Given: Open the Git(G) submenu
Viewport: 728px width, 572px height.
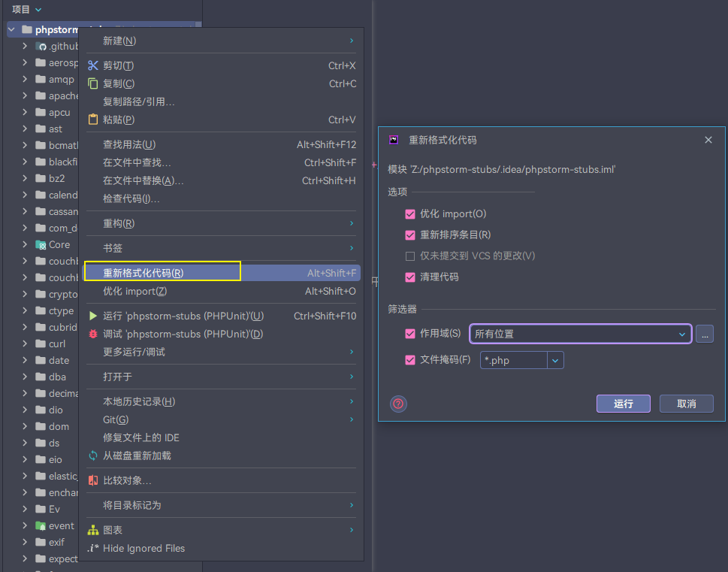Looking at the screenshot, I should pos(222,419).
